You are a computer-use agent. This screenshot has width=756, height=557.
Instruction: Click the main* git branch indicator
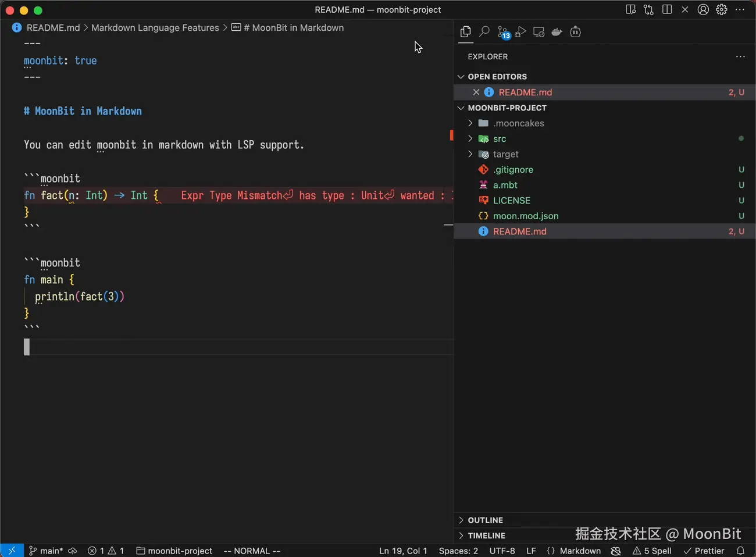46,551
